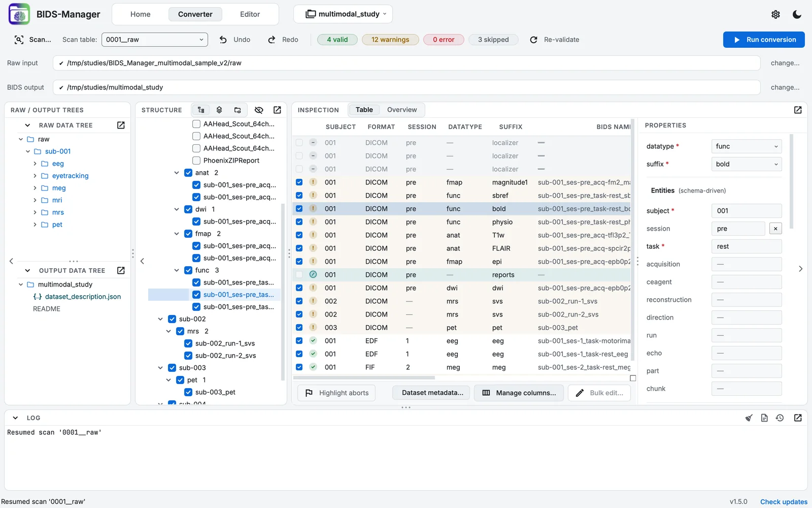This screenshot has width=812, height=508.
Task: Select the folder view icon in Structure
Action: pos(238,110)
